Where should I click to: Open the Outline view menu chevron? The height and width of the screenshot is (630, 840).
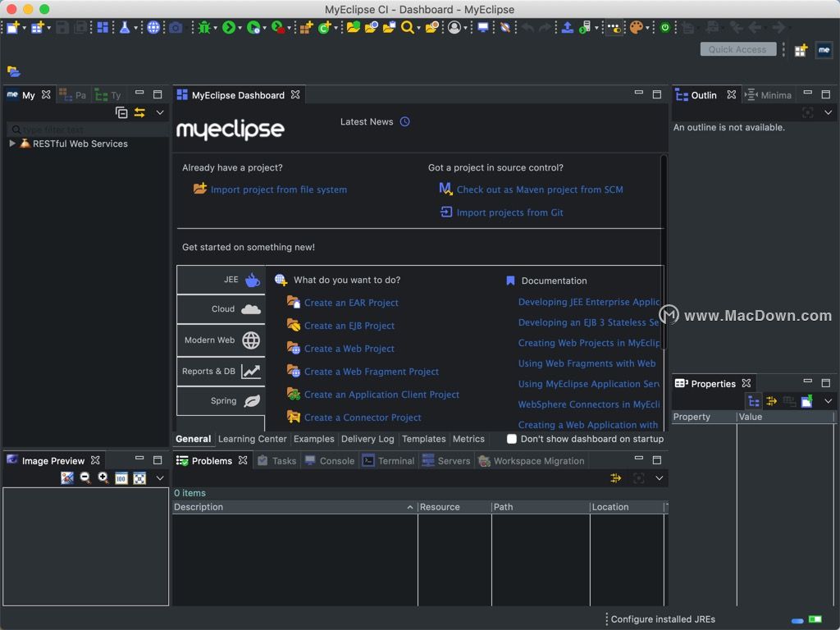pyautogui.click(x=828, y=112)
